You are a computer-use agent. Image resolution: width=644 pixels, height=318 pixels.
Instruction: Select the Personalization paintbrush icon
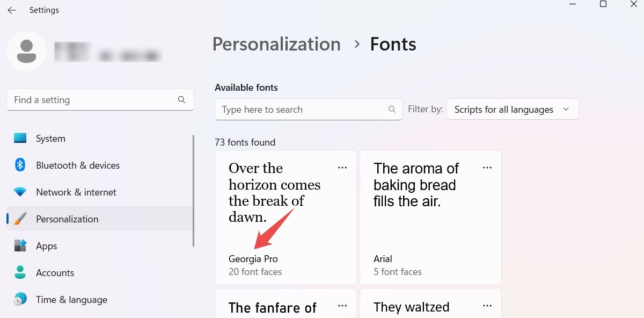point(20,219)
